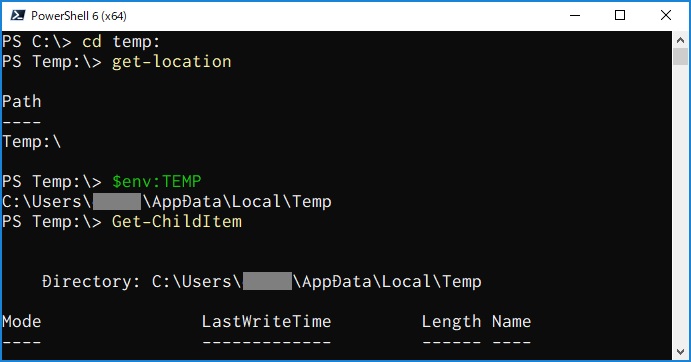Open the PowerShell icon system menu
Image resolution: width=691 pixels, height=362 pixels.
(x=18, y=15)
